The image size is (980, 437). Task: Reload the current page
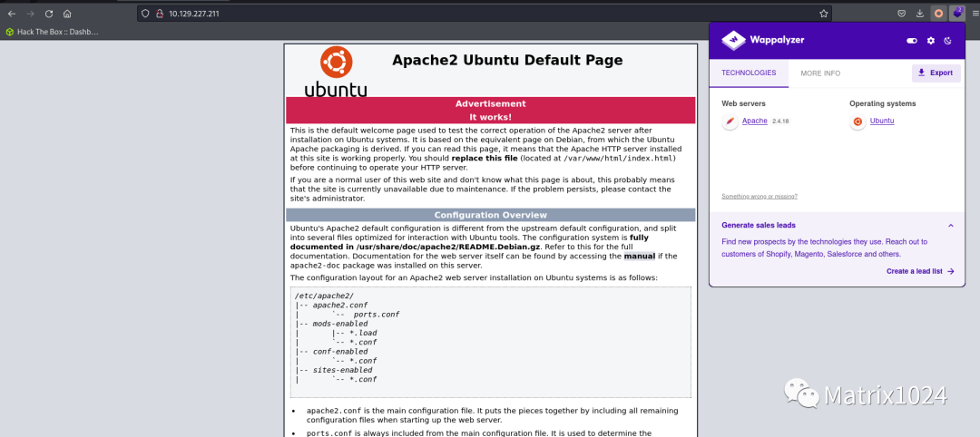pos(49,13)
